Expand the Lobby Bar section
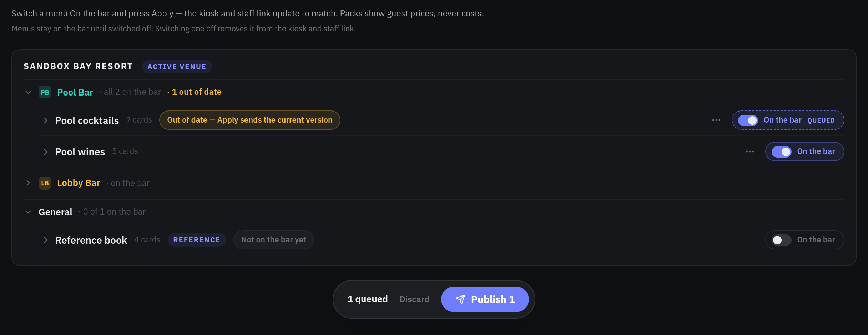The height and width of the screenshot is (335, 868). 28,183
